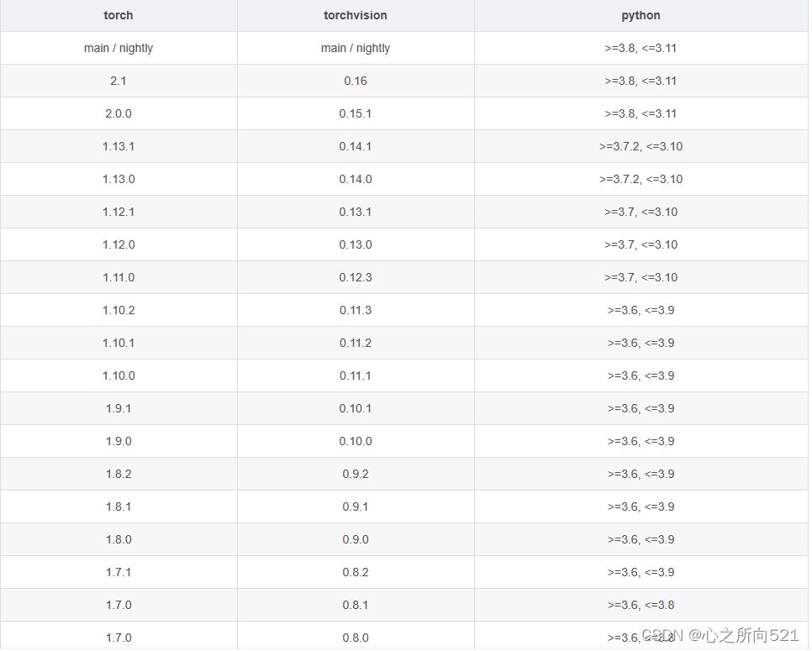Click torchvision 0.16 cell
Viewport: 812px width, 651px height.
(356, 81)
